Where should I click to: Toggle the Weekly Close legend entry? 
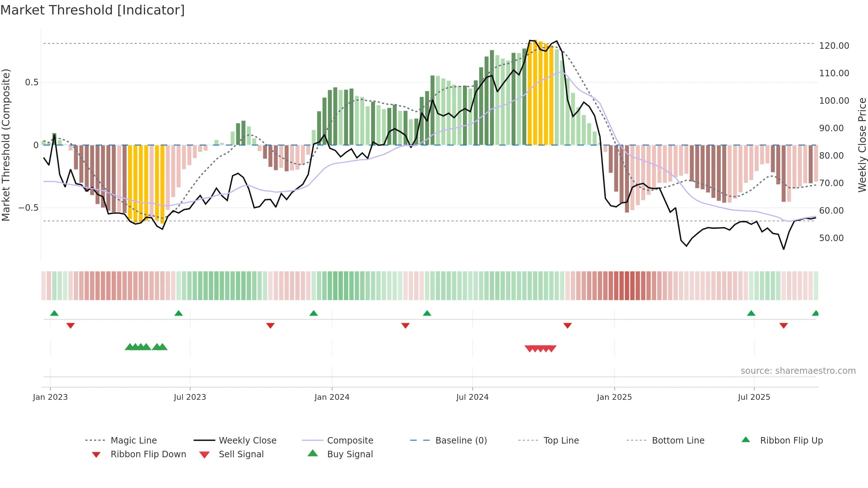tap(235, 440)
